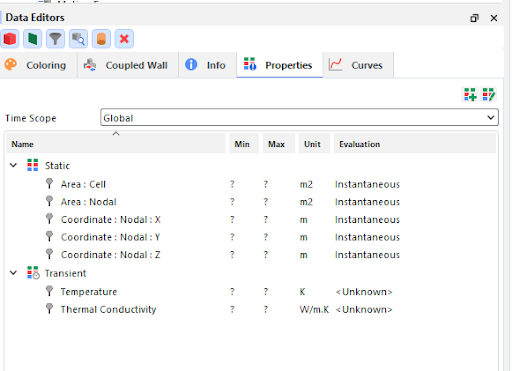Click the pin icon beside Coordinate : Nodal : X
Image resolution: width=512 pixels, height=371 pixels.
click(x=49, y=219)
